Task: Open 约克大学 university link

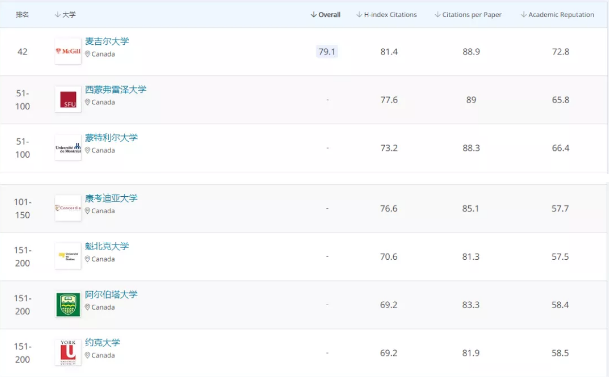Action: pyautogui.click(x=103, y=342)
